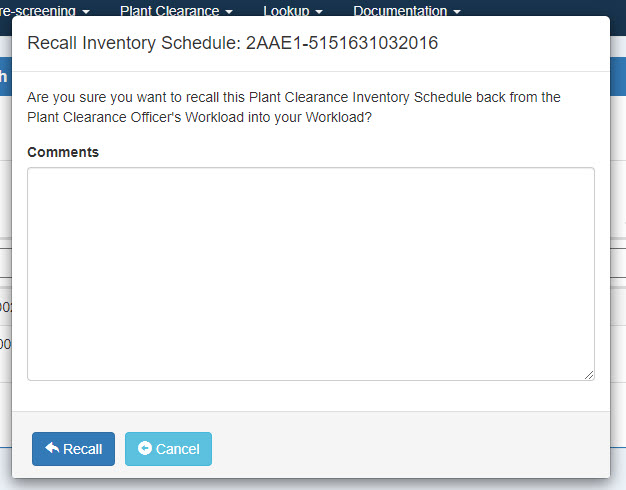This screenshot has width=626, height=490.
Task: Expand the Lookup dropdown caret
Action: 318,12
